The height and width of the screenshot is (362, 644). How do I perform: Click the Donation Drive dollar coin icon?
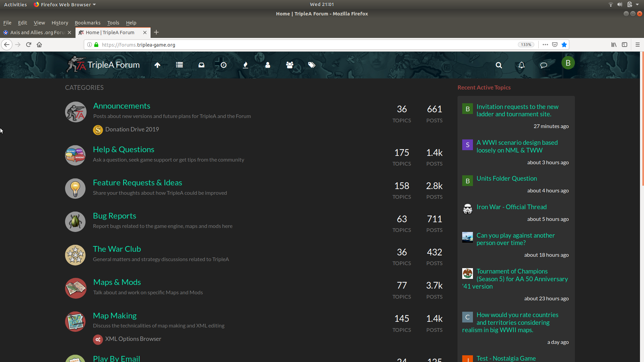[x=98, y=130]
